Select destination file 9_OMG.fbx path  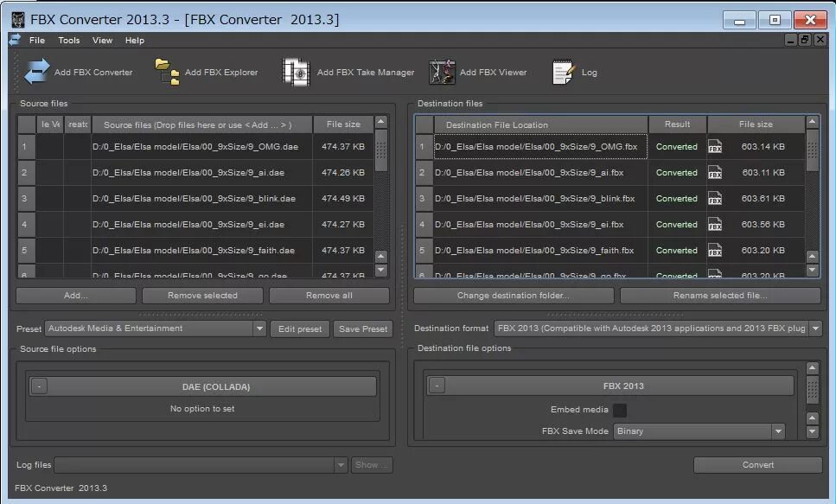540,147
